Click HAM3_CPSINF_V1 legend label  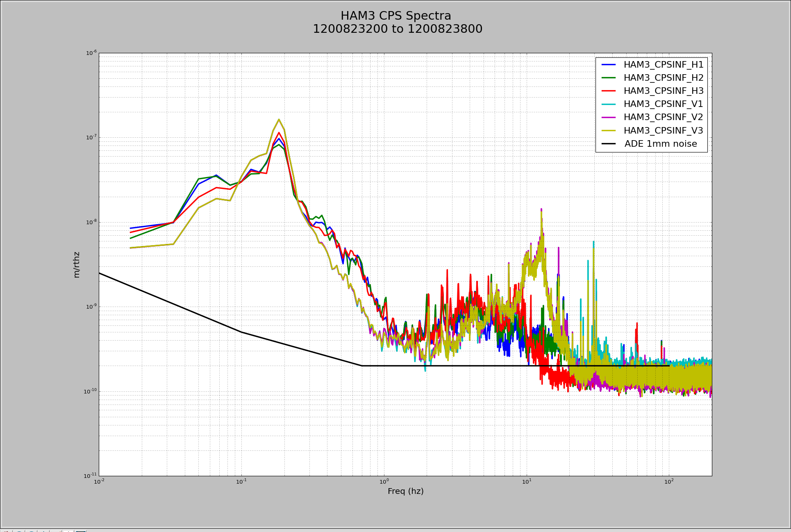(663, 104)
